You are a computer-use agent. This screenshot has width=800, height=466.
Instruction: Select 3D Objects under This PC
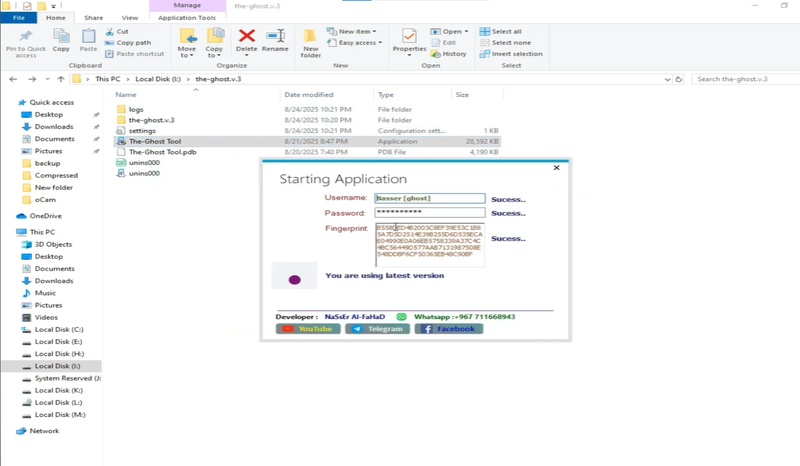point(53,244)
